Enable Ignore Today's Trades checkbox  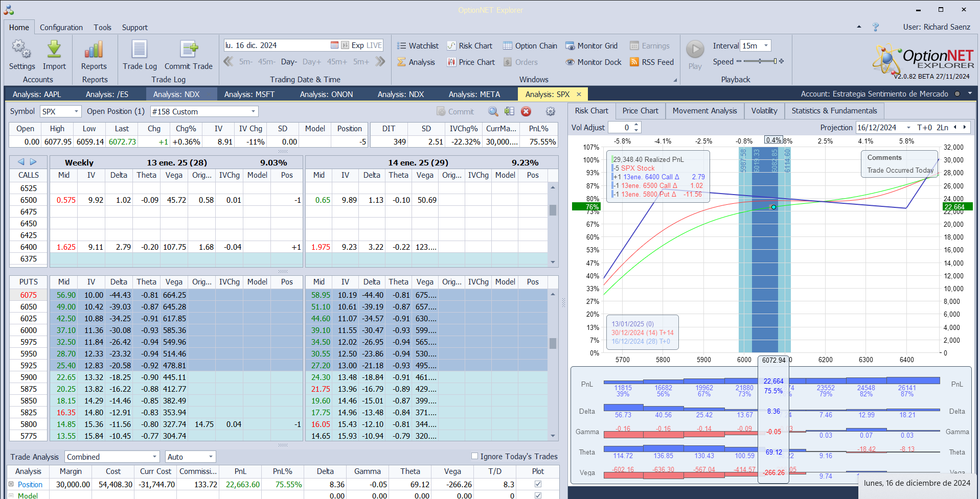coord(474,456)
